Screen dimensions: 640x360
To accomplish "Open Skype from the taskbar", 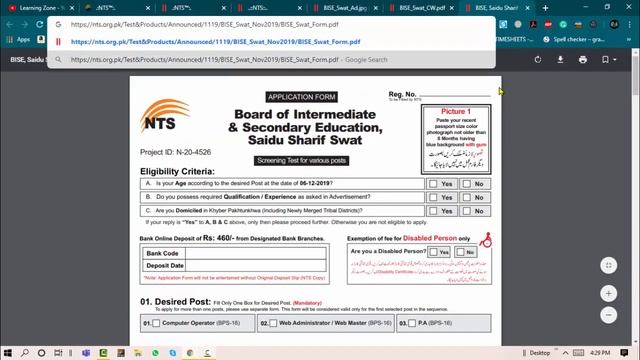I will (x=173, y=353).
